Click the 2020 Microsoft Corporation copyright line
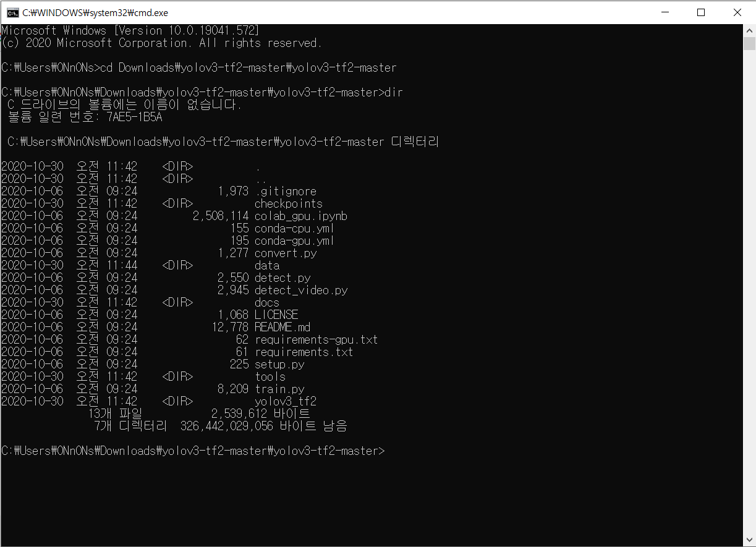756x547 pixels. point(161,43)
